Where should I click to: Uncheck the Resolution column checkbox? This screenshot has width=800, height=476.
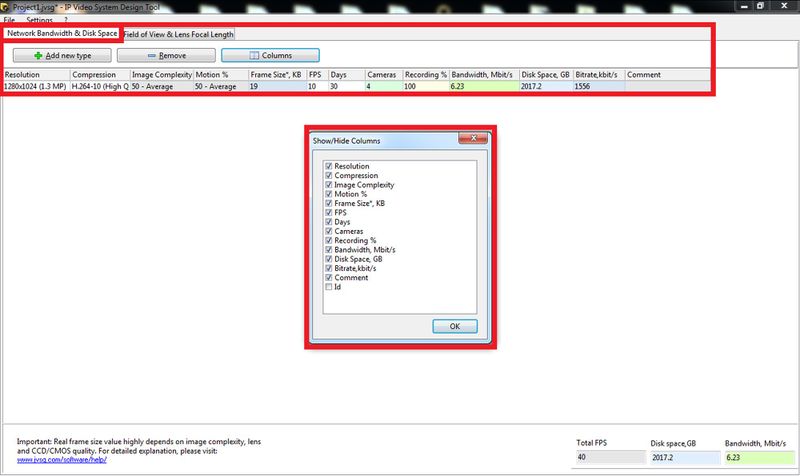[329, 166]
